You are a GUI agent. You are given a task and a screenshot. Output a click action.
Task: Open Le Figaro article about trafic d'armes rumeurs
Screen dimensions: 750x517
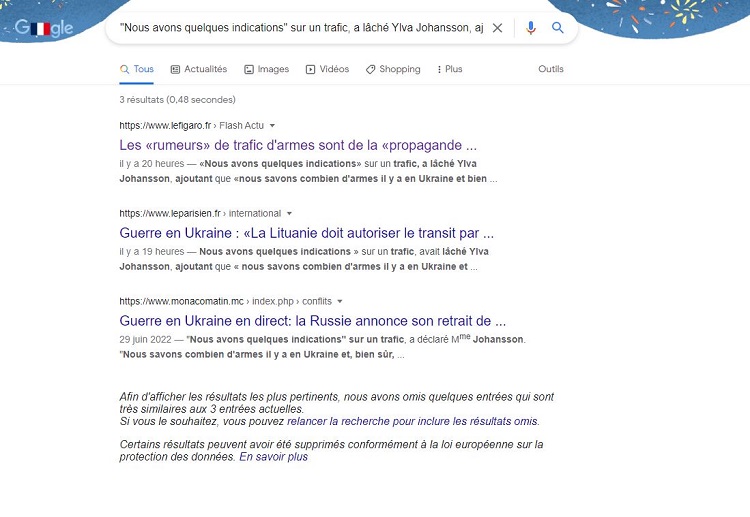298,145
